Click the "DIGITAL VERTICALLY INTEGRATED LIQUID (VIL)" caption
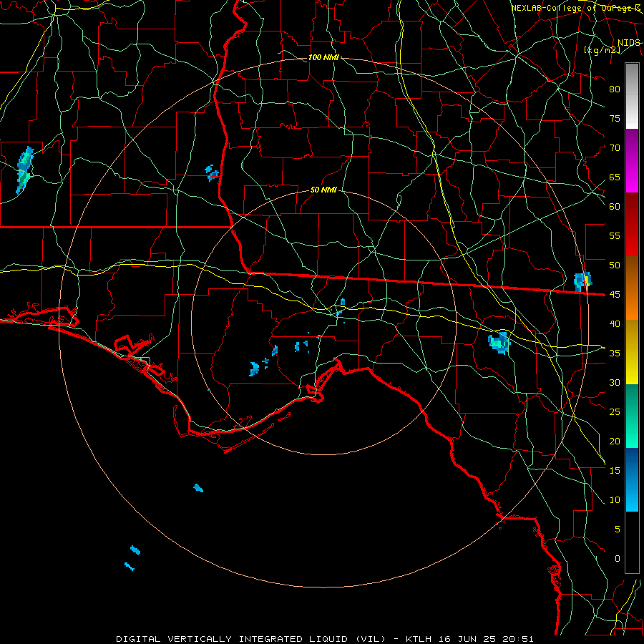Image resolution: width=644 pixels, height=644 pixels. click(x=251, y=639)
